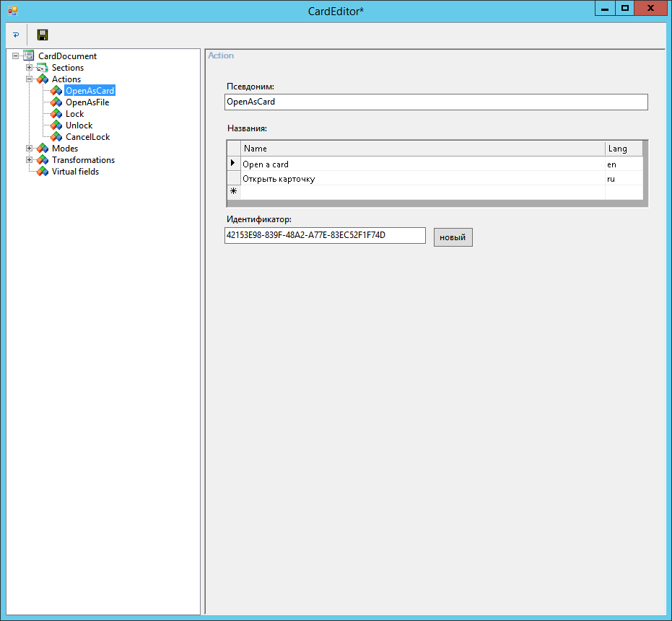Click the floppy disk save icon
The width and height of the screenshot is (672, 621).
[x=43, y=35]
